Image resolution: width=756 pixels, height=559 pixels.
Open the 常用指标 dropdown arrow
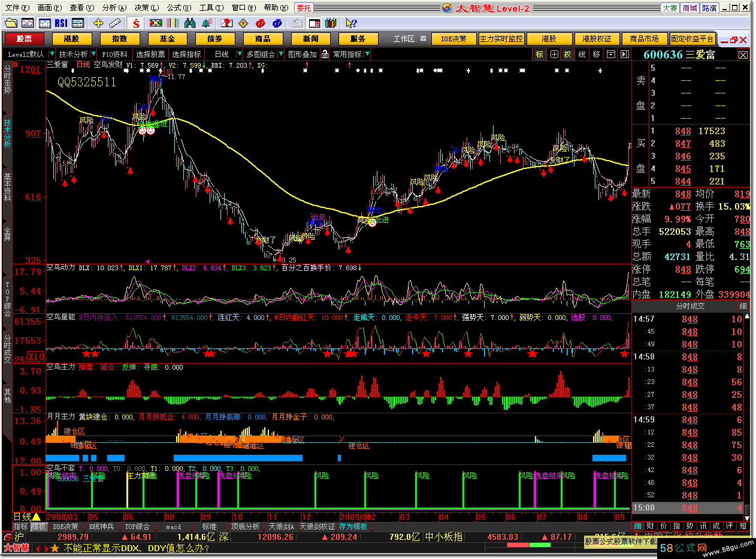pyautogui.click(x=367, y=54)
